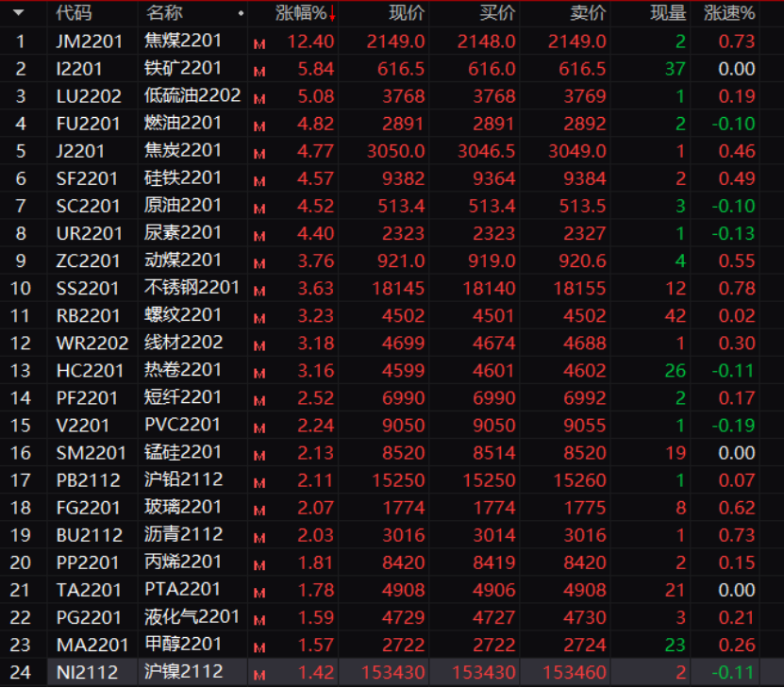
Task: Click the M icon next to PTA2201
Action: pyautogui.click(x=259, y=591)
